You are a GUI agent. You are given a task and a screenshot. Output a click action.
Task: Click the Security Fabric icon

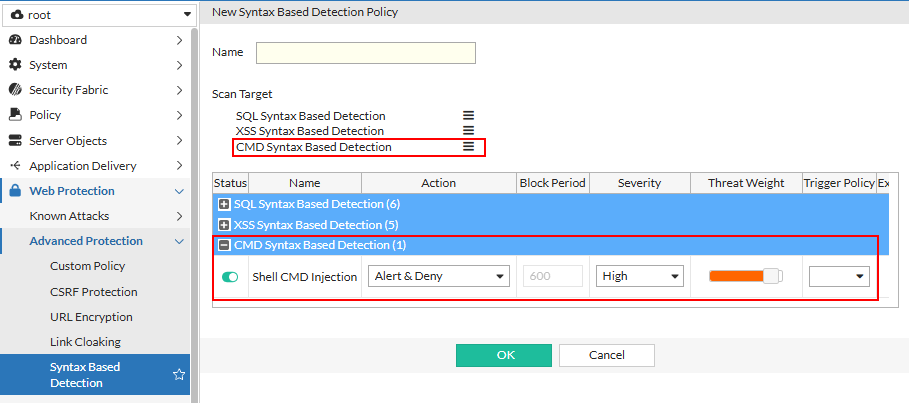click(x=16, y=90)
